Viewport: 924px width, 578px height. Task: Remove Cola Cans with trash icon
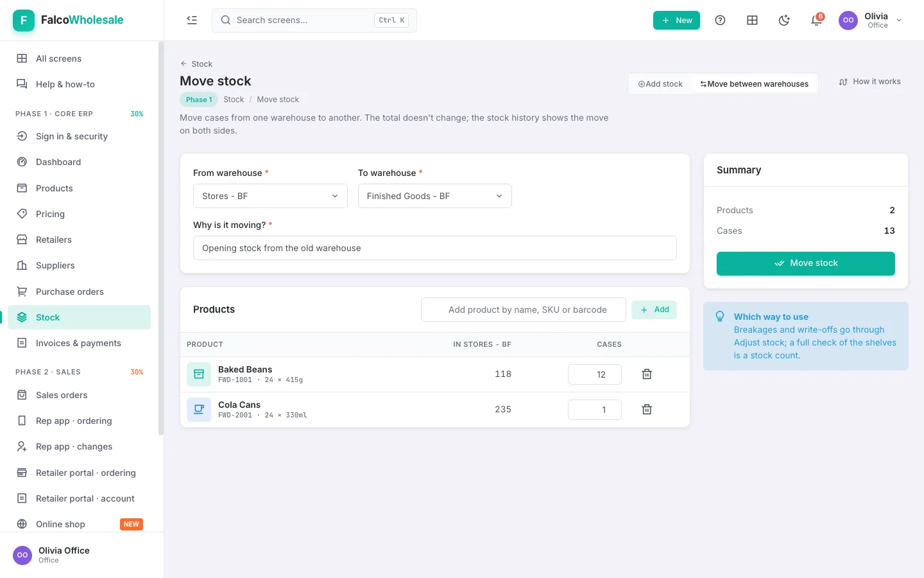[x=647, y=410]
